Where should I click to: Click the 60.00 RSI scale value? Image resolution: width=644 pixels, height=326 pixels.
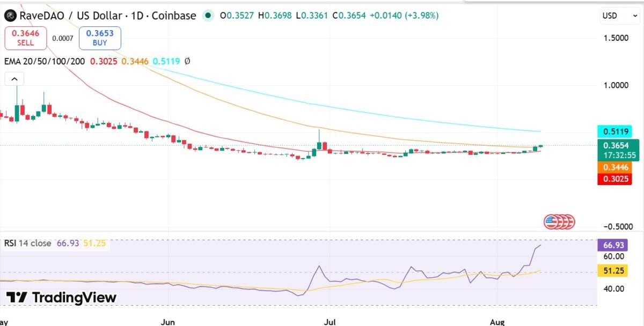(614, 257)
